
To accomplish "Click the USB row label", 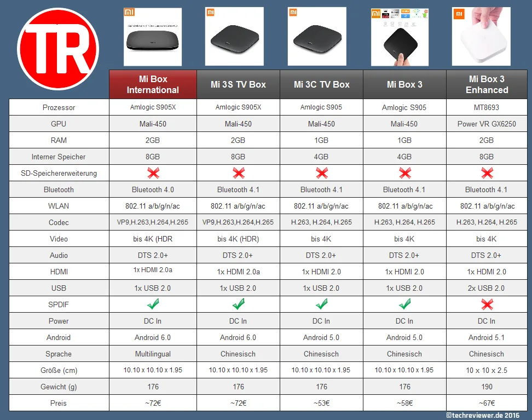I will point(59,288).
